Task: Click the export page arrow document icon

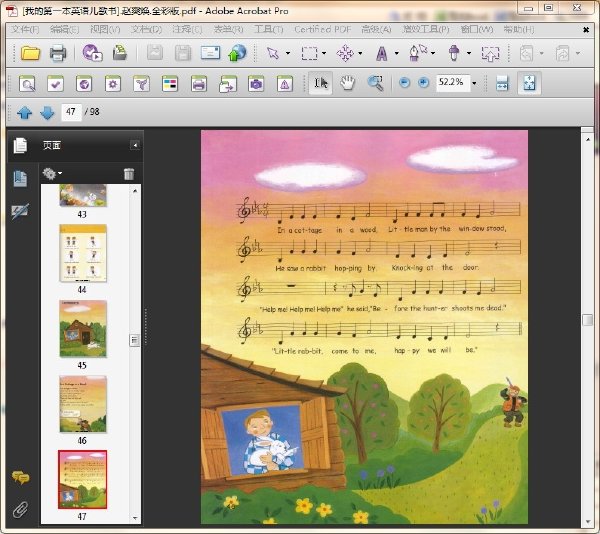Action: [228, 83]
